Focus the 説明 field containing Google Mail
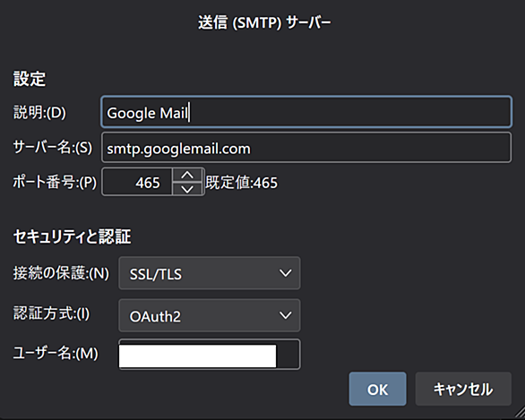This screenshot has height=420, width=525. [306, 112]
